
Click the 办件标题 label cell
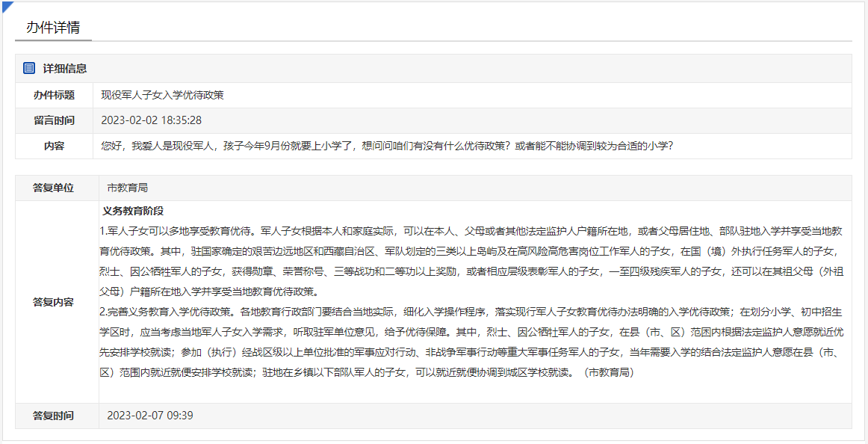coord(55,95)
